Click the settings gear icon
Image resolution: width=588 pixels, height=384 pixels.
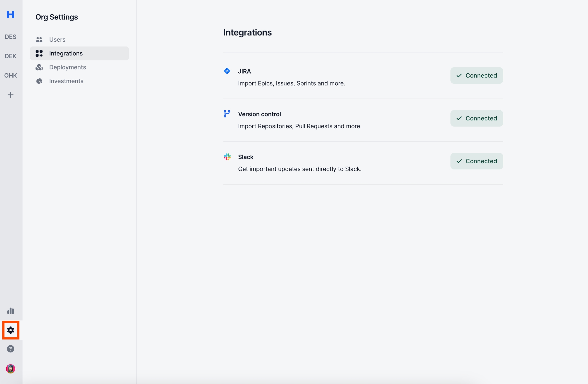10,330
